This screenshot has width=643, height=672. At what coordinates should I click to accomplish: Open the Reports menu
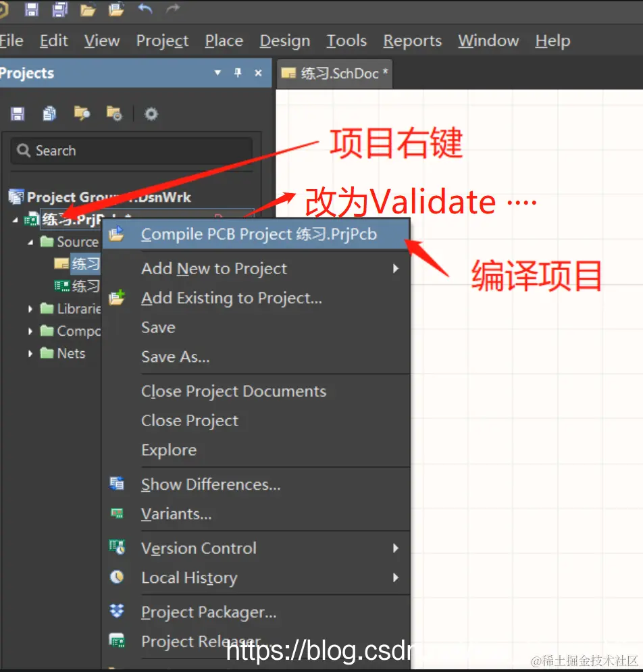point(413,41)
